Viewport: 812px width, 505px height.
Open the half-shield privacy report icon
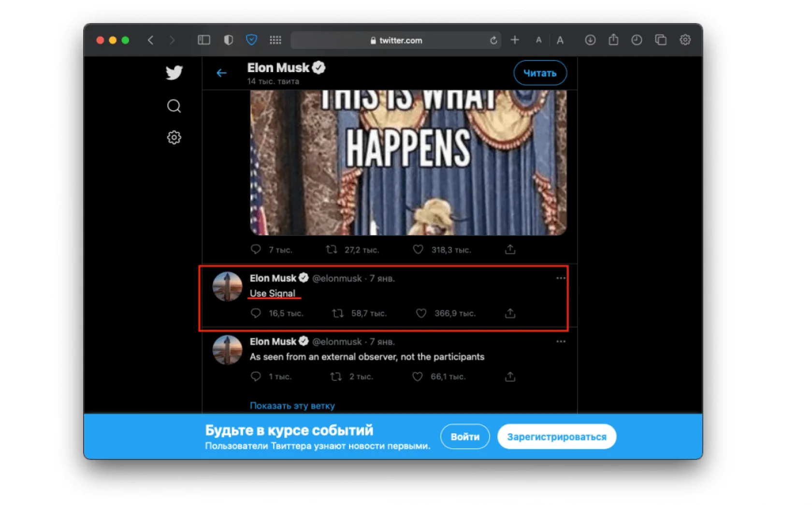coord(229,40)
